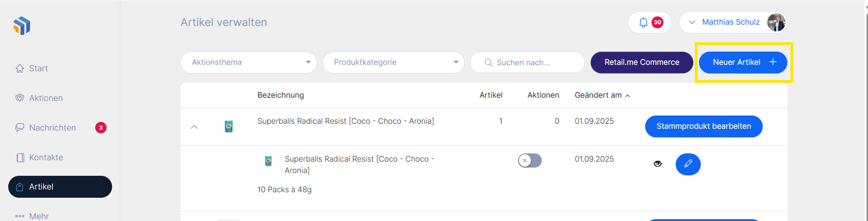Click the app logo in sidebar
The height and width of the screenshot is (221, 868).
pos(22,26)
